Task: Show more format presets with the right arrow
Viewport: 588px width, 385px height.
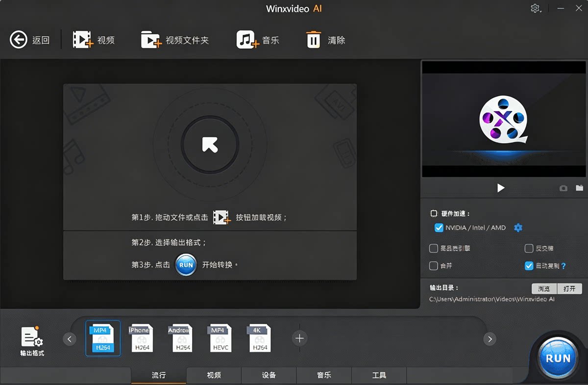Action: pos(490,339)
